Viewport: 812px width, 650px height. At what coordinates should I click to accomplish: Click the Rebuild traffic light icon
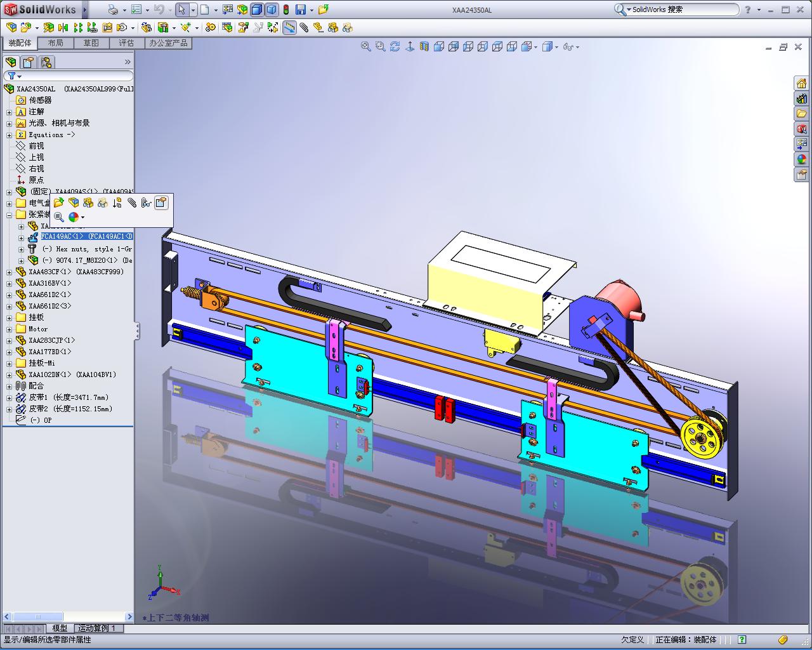(286, 10)
